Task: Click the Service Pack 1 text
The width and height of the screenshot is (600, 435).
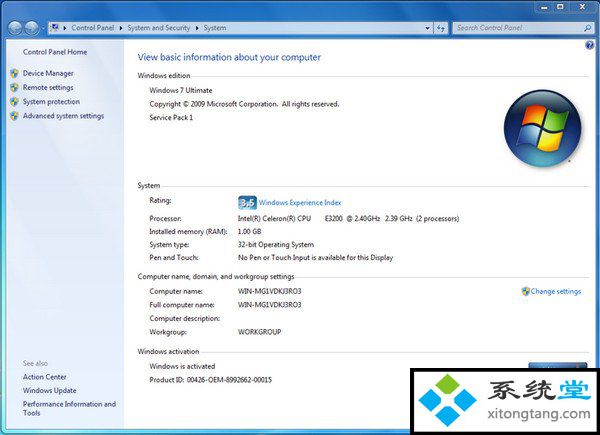Action: click(171, 117)
